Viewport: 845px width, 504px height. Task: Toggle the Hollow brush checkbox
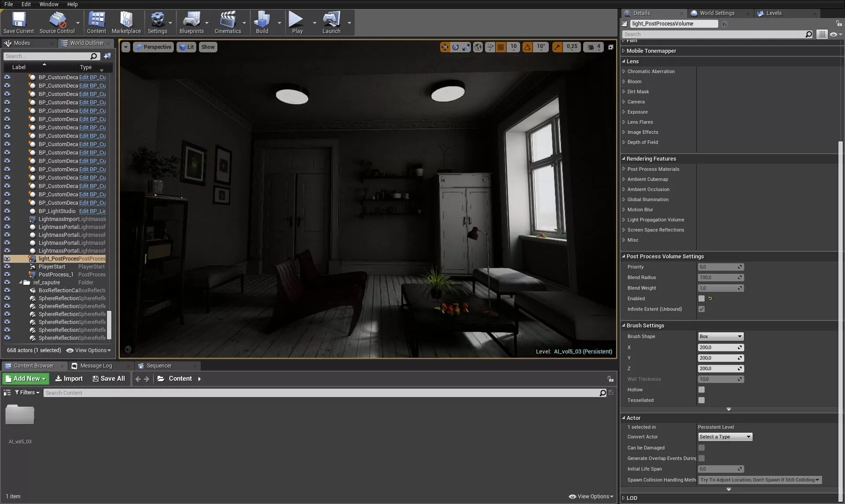(702, 390)
